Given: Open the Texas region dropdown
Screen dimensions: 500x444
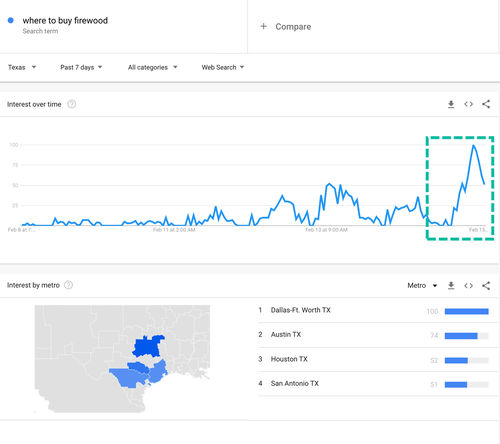Looking at the screenshot, I should tap(22, 67).
